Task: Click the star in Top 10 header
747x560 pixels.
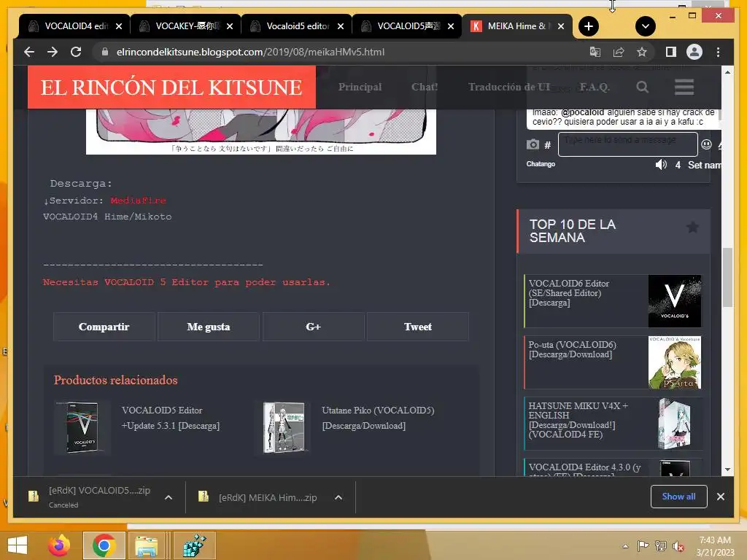Action: [x=693, y=227]
